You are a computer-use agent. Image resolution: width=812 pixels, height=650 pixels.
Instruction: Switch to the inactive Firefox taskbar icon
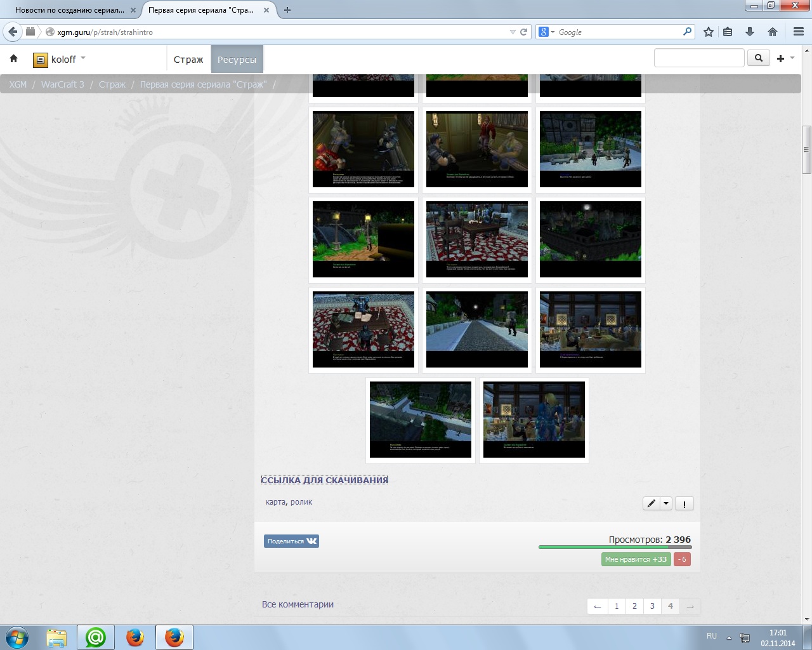pyautogui.click(x=135, y=637)
